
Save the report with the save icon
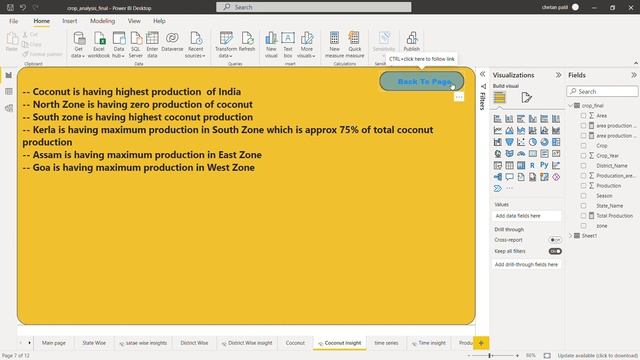click(x=11, y=7)
